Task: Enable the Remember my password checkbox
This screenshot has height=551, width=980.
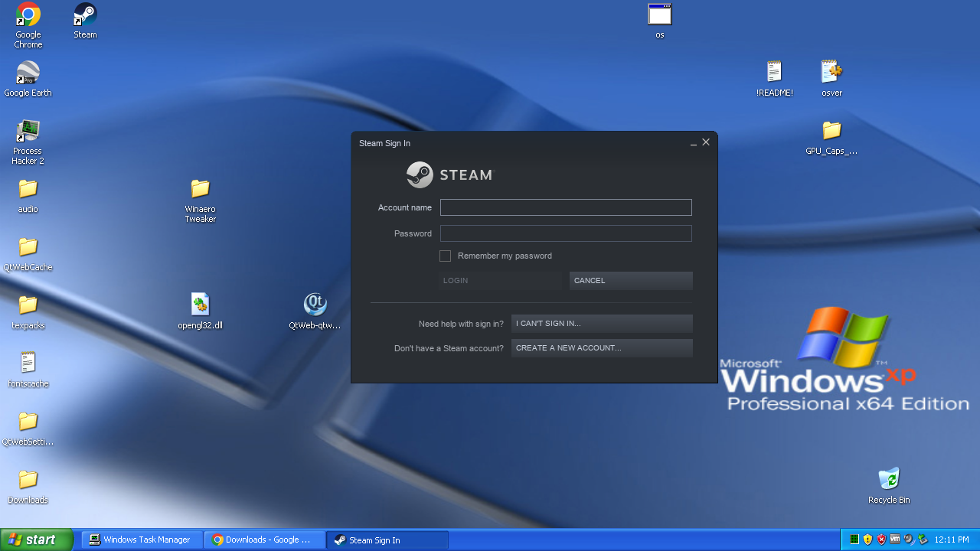Action: [x=446, y=256]
